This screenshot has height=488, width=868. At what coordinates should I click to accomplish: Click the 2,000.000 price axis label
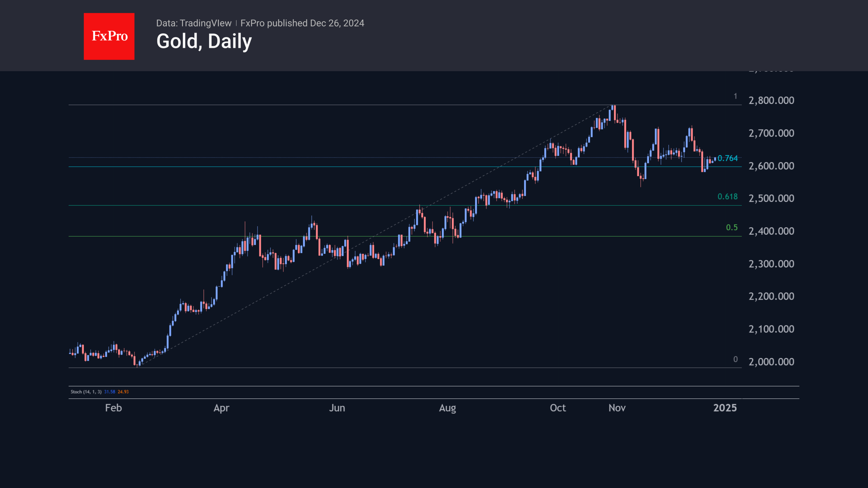771,362
